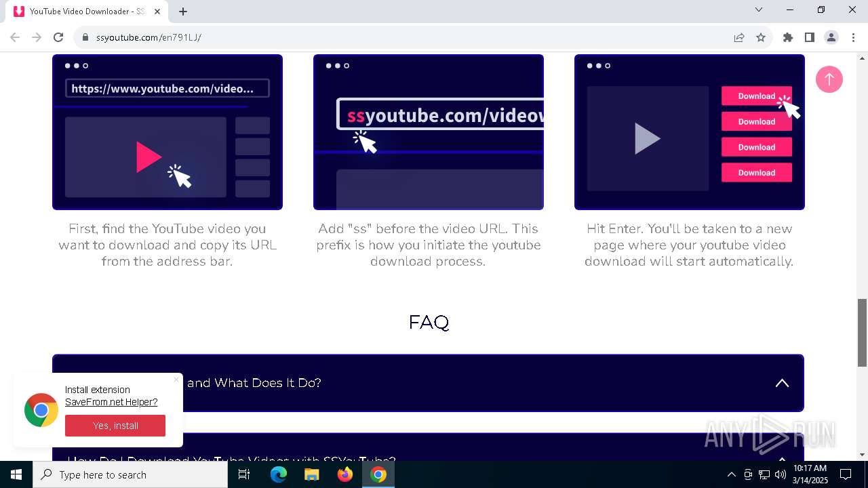868x488 pixels.
Task: Launch Firefox from taskbar
Action: [345, 474]
